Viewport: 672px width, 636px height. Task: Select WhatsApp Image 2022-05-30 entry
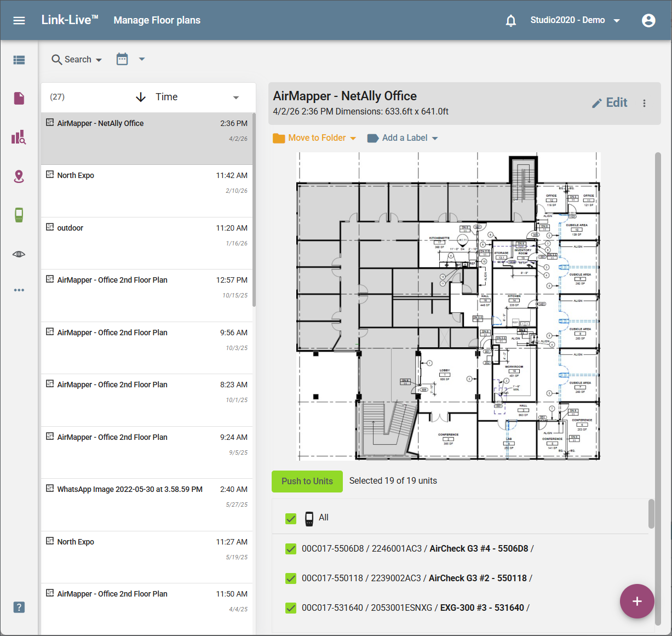tap(147, 505)
